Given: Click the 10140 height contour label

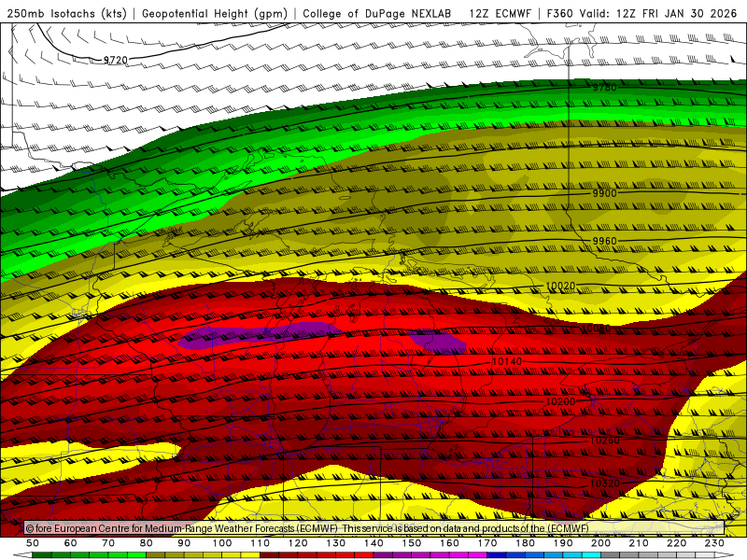Looking at the screenshot, I should [x=507, y=362].
